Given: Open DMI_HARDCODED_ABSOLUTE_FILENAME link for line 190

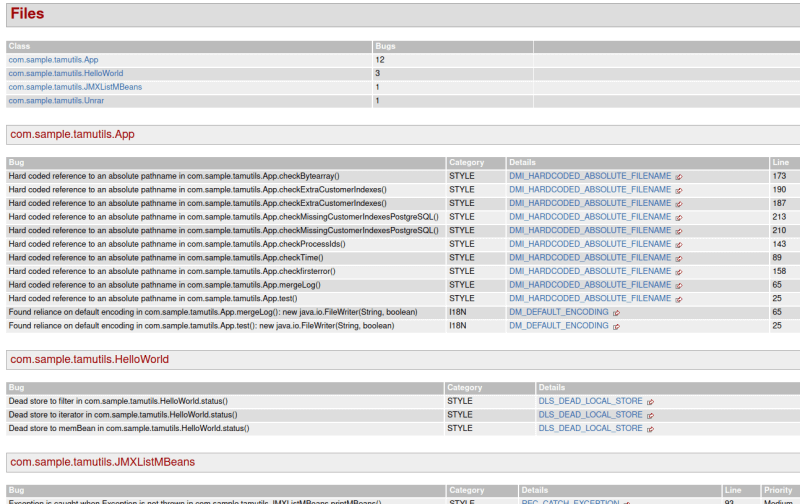Looking at the screenshot, I should click(x=590, y=189).
